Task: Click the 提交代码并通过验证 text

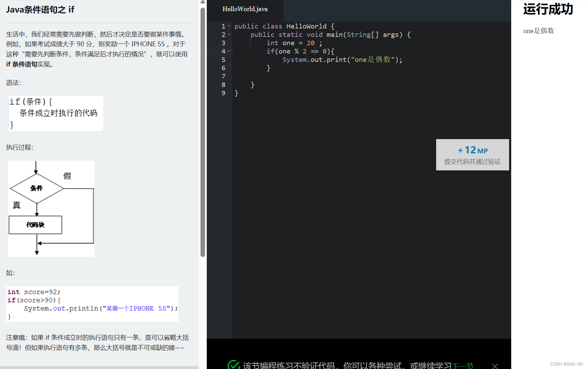Action: [472, 162]
